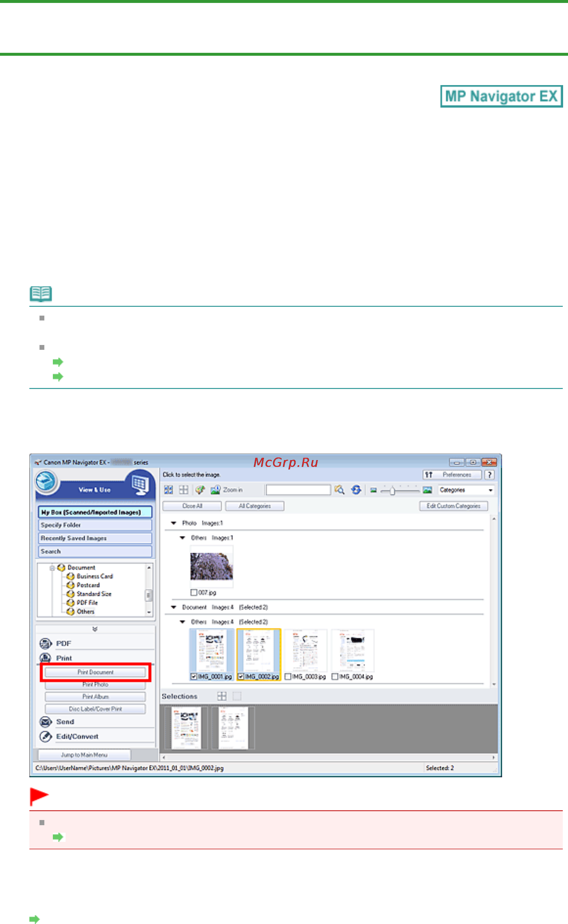
Task: Click folder tree scrollbar up arrow
Action: pos(149,567)
